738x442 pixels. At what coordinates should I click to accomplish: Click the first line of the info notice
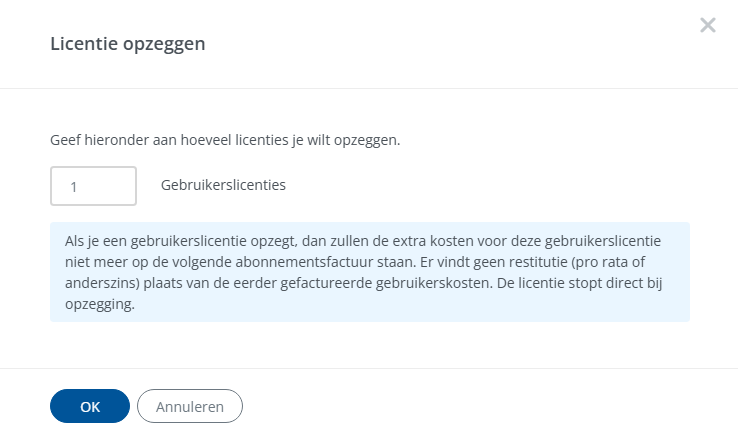coord(361,243)
